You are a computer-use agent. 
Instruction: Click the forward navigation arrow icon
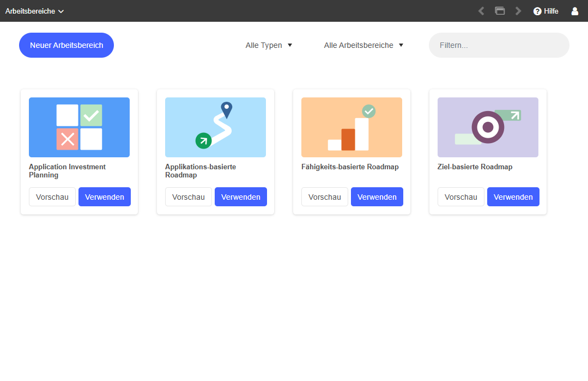tap(518, 11)
